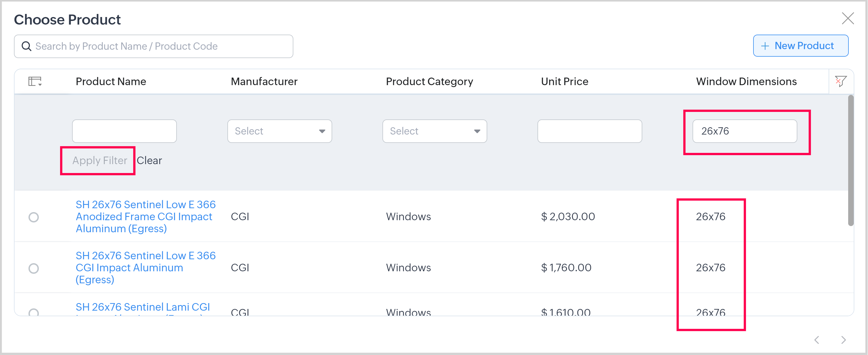Click the vertical scrollbar thumb
This screenshot has height=355, width=868.
[x=850, y=161]
